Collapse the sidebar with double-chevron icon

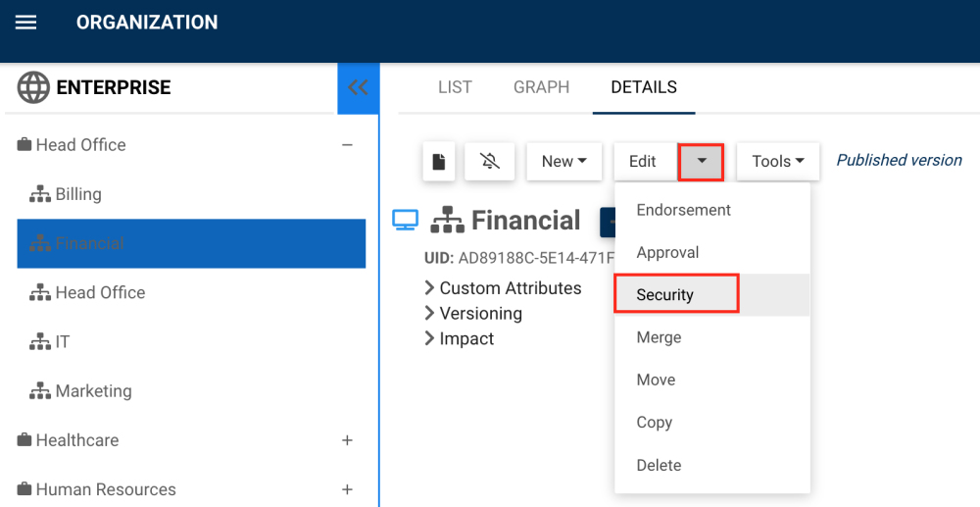click(358, 87)
